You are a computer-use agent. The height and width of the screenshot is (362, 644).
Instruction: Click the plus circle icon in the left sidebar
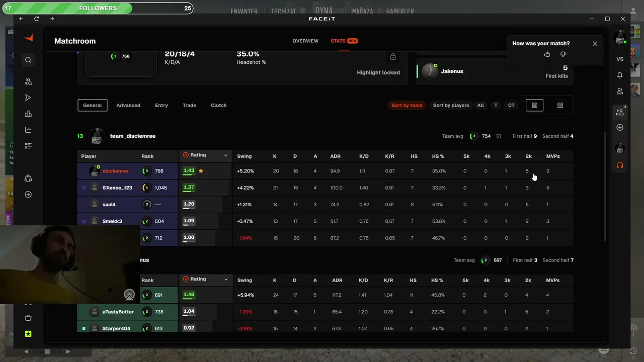[28, 195]
